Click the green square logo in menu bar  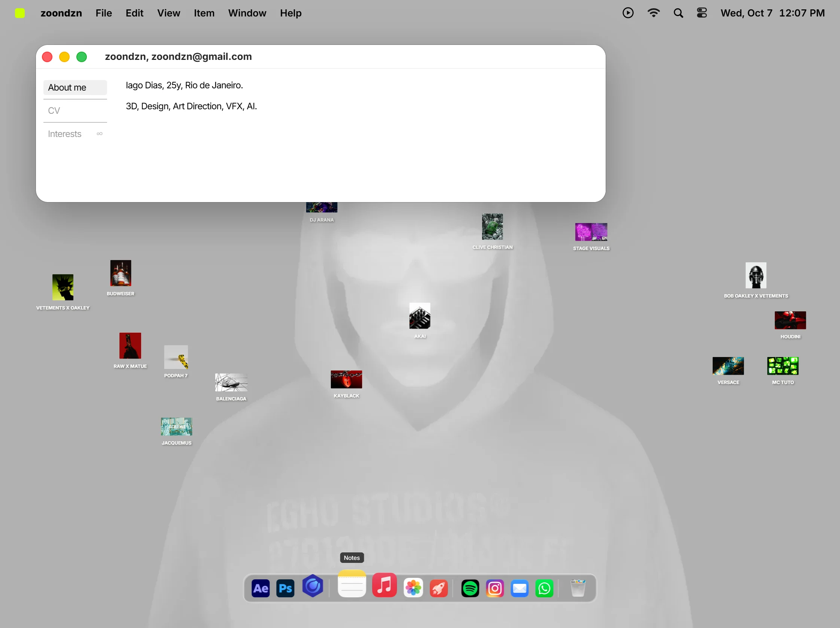pos(20,13)
